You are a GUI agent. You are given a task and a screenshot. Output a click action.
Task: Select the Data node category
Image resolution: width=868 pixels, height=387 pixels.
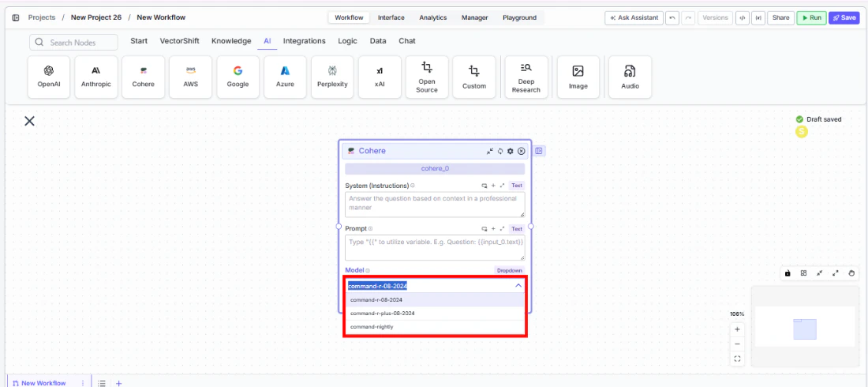378,41
